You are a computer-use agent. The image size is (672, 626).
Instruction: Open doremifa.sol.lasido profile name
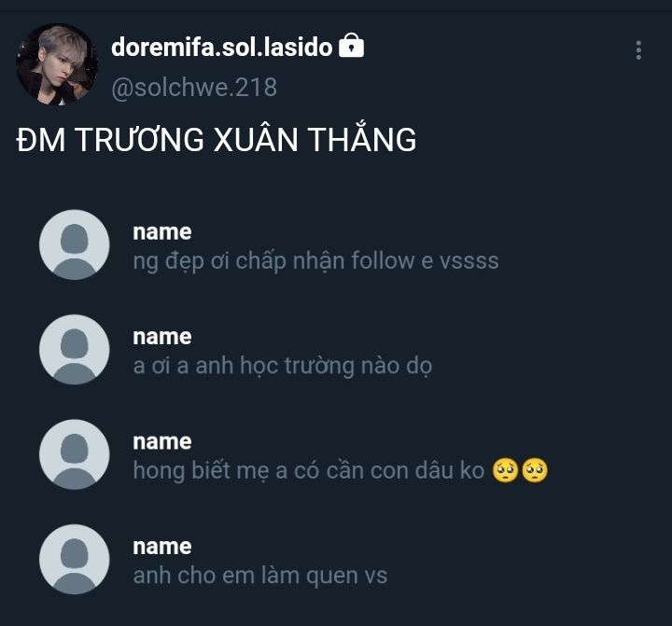point(221,47)
